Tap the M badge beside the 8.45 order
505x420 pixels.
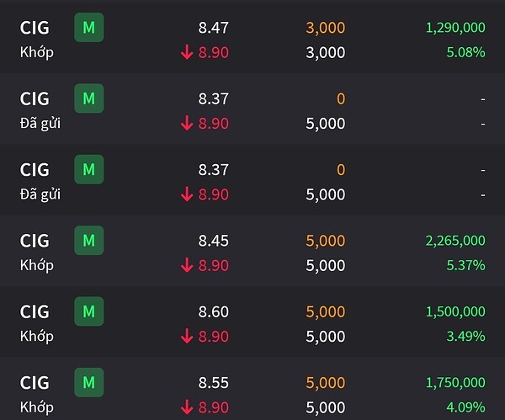[x=88, y=241]
